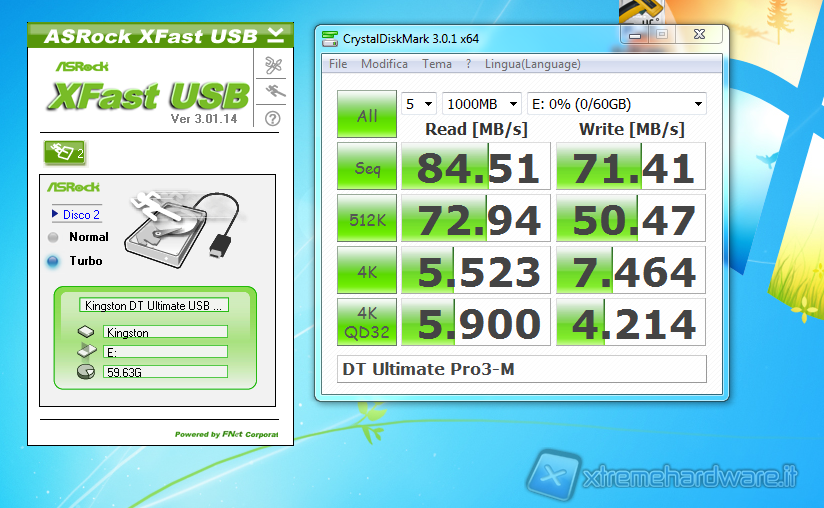Viewport: 824px width, 508px height.
Task: Click the hammer icon below the tools icon
Action: point(273,92)
